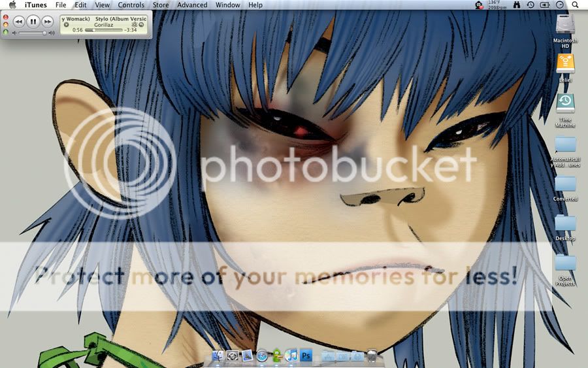Open the Spotlight search magnifier

coord(575,5)
